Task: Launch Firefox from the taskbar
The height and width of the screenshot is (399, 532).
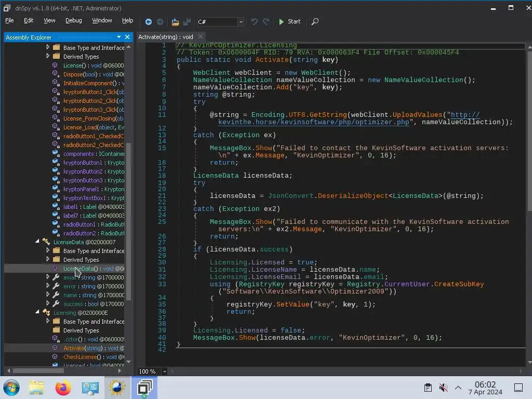Action: point(63,388)
